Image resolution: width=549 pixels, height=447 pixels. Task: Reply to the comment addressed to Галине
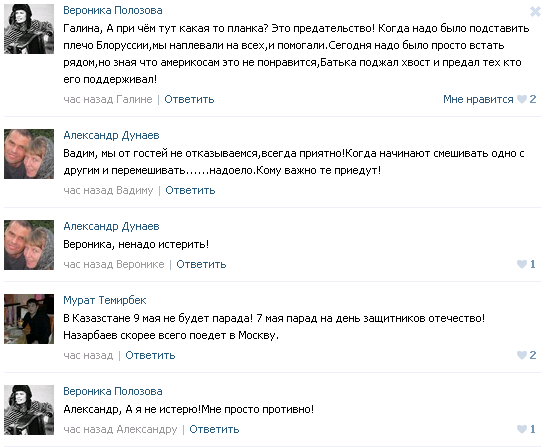[189, 99]
